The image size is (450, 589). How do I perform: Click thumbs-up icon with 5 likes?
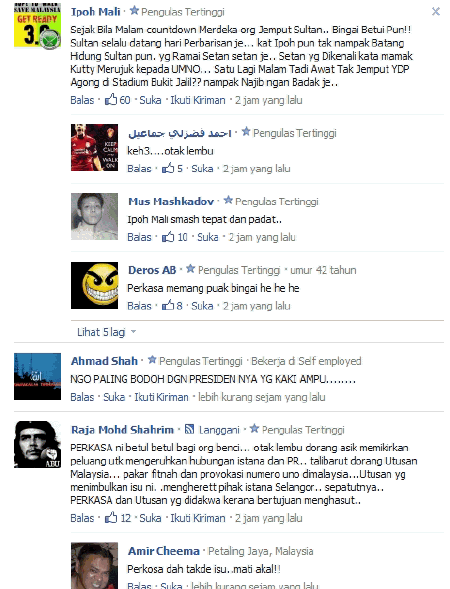tap(168, 168)
